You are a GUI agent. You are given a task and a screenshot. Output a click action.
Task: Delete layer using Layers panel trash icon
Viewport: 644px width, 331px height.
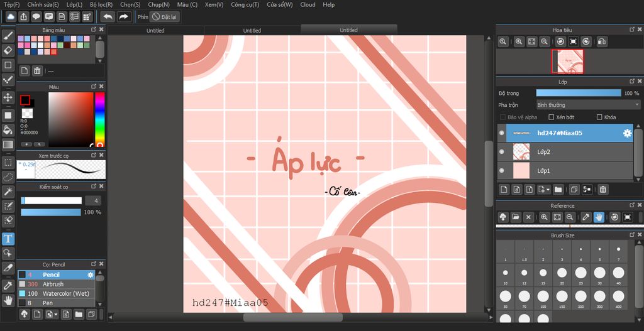[x=602, y=190]
